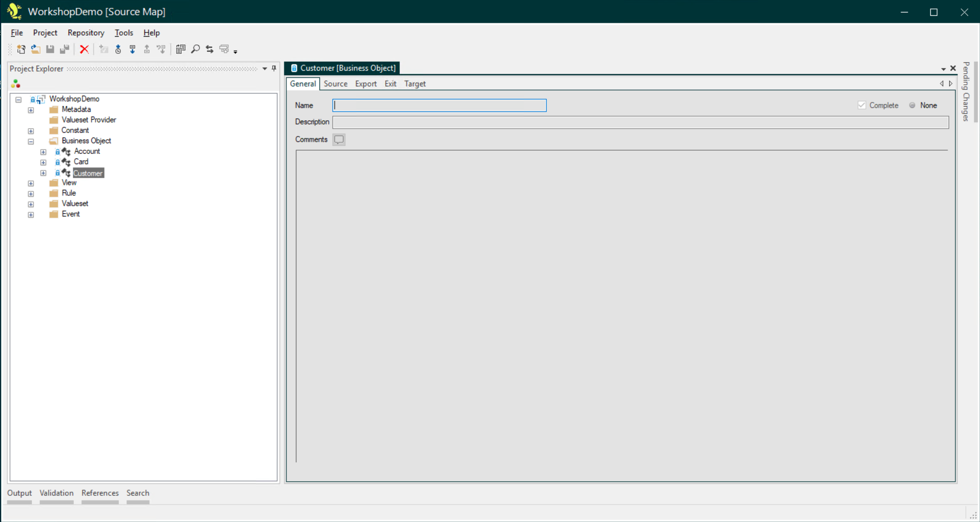Click the blue down-arrow toolbar icon

tap(133, 49)
